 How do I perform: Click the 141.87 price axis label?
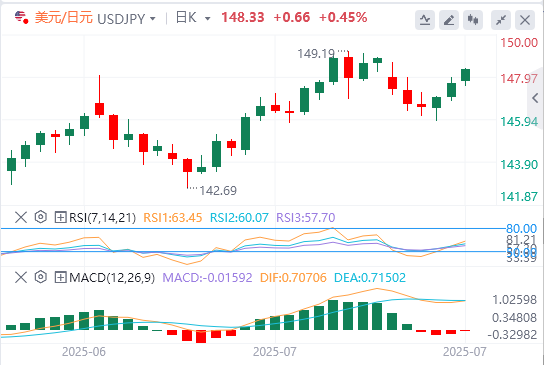pos(519,197)
